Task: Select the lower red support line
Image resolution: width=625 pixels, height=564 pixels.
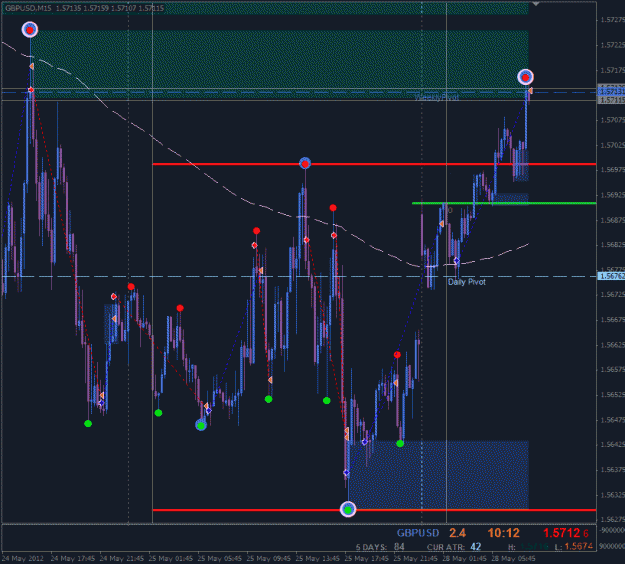Action: coord(374,510)
